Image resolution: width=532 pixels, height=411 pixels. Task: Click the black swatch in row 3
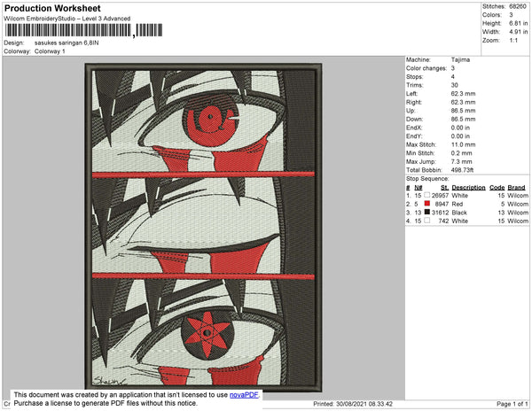click(426, 212)
